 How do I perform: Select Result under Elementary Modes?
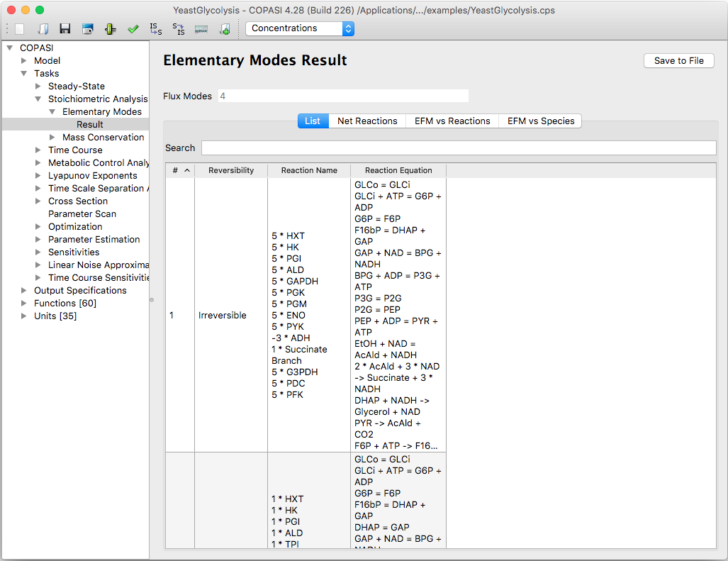click(89, 124)
